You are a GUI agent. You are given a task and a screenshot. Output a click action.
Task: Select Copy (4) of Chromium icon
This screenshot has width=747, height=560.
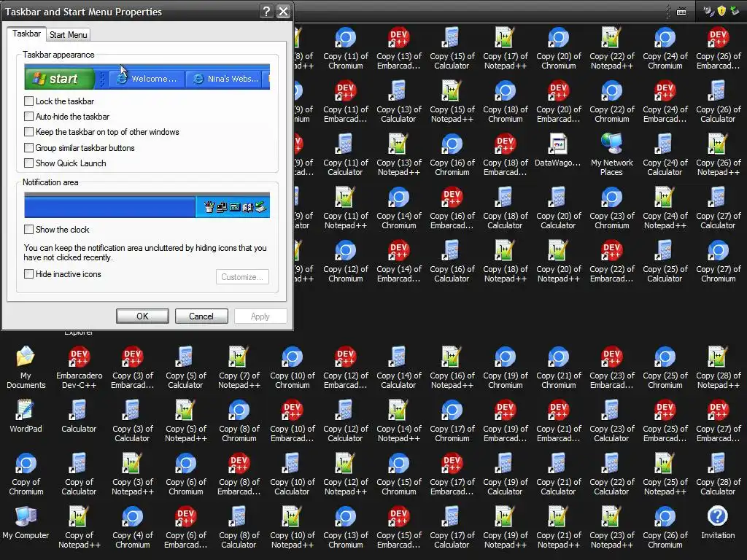(133, 528)
